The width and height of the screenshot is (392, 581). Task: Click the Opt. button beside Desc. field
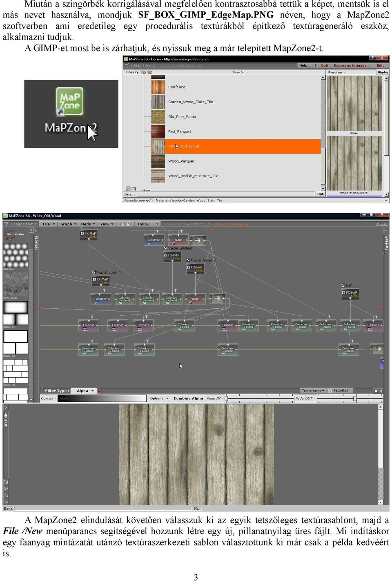(321, 194)
